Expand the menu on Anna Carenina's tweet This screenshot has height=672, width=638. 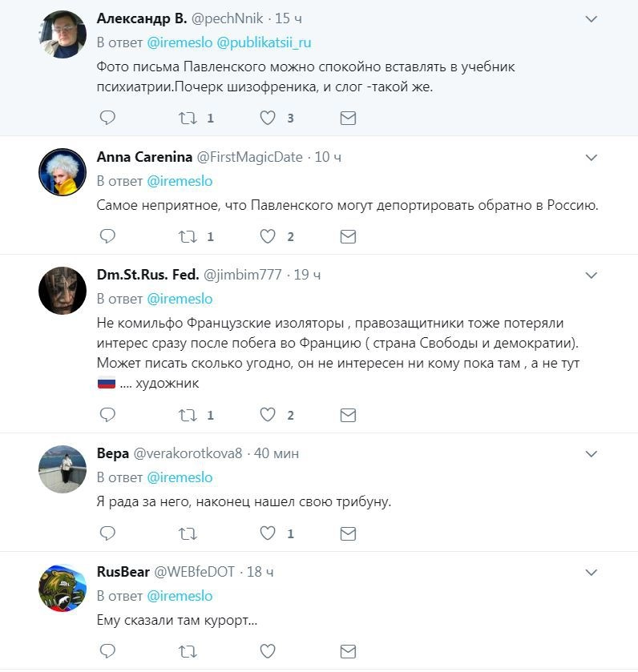click(x=592, y=157)
